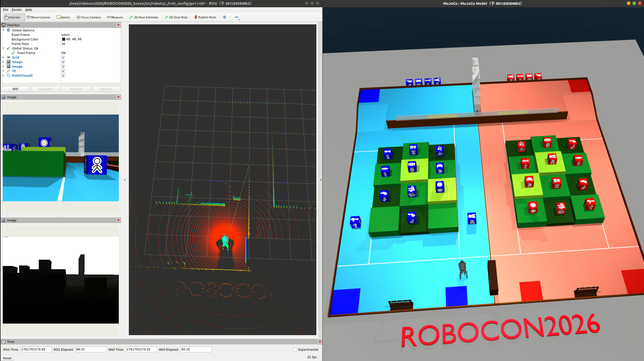Click the MuJoCo window title bar
Viewport: 644px width, 361px height.
(x=483, y=3)
